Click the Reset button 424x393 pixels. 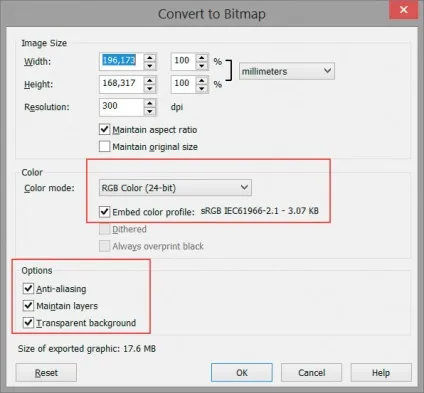[x=46, y=372]
